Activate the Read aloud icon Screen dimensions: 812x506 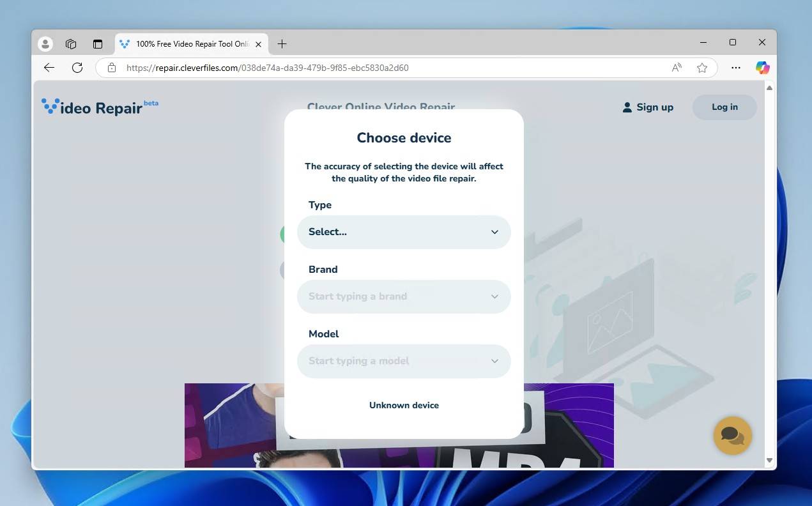click(x=677, y=68)
